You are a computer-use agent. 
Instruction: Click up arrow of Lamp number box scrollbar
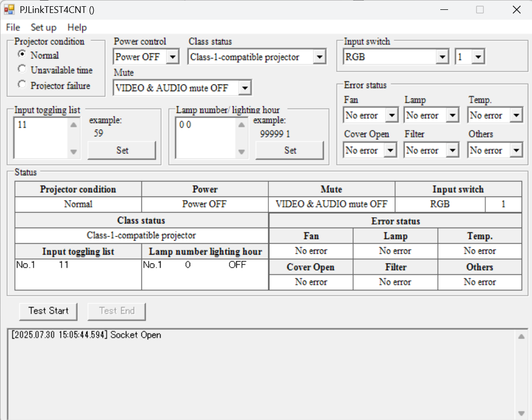pyautogui.click(x=241, y=125)
